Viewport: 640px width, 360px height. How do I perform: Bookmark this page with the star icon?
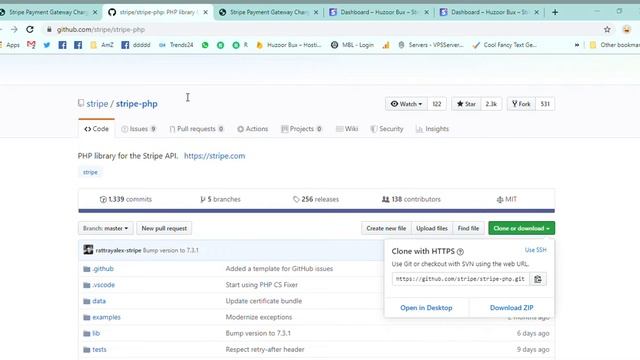point(607,29)
